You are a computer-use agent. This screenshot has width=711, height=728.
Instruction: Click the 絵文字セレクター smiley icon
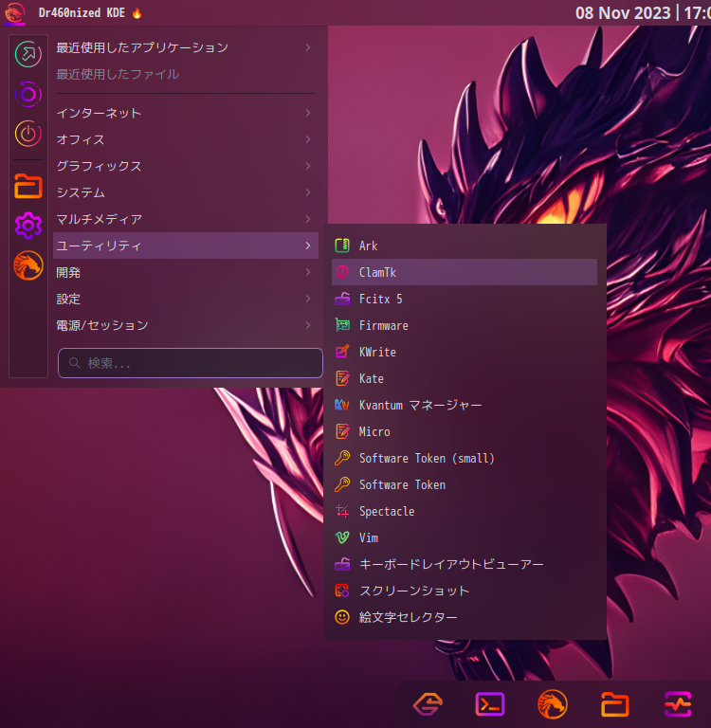342,617
